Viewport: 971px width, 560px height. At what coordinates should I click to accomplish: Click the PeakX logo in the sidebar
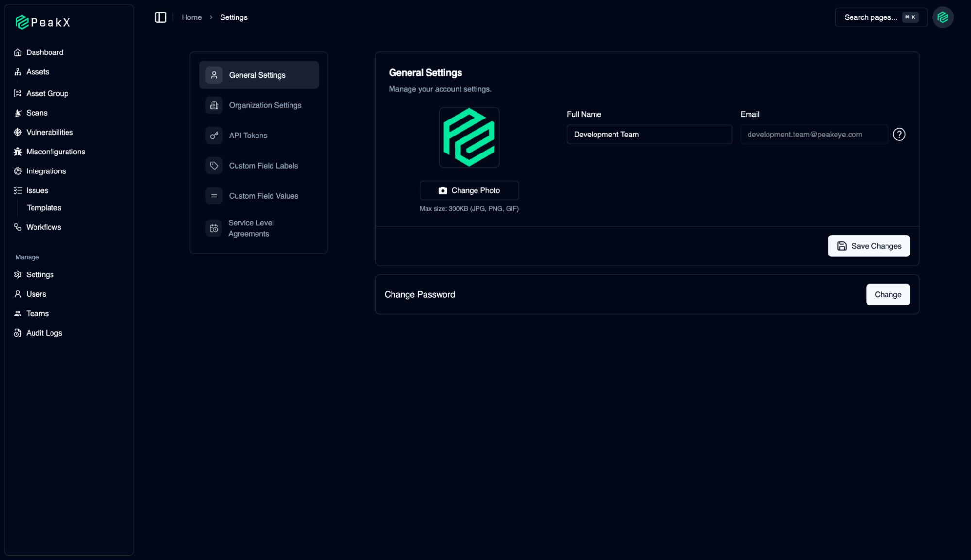[43, 22]
